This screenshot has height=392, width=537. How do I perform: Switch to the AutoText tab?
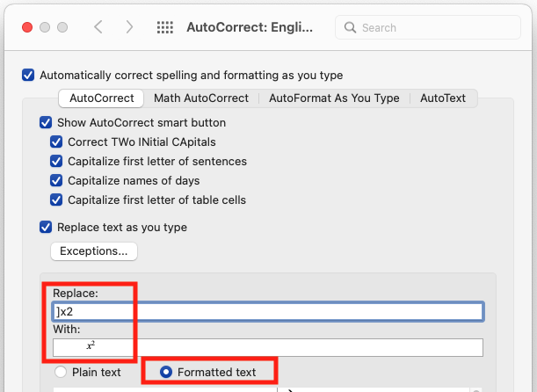click(x=443, y=98)
